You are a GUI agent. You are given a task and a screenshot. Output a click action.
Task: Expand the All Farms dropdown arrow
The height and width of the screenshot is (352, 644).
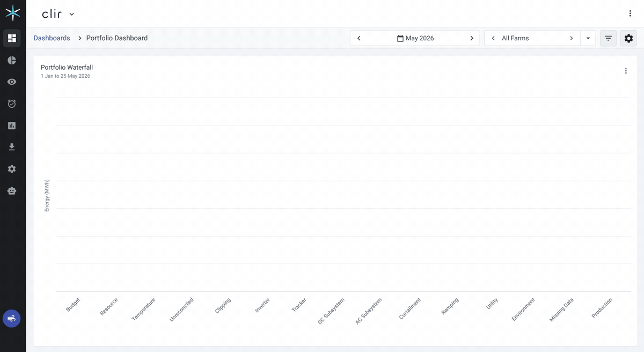click(x=588, y=38)
